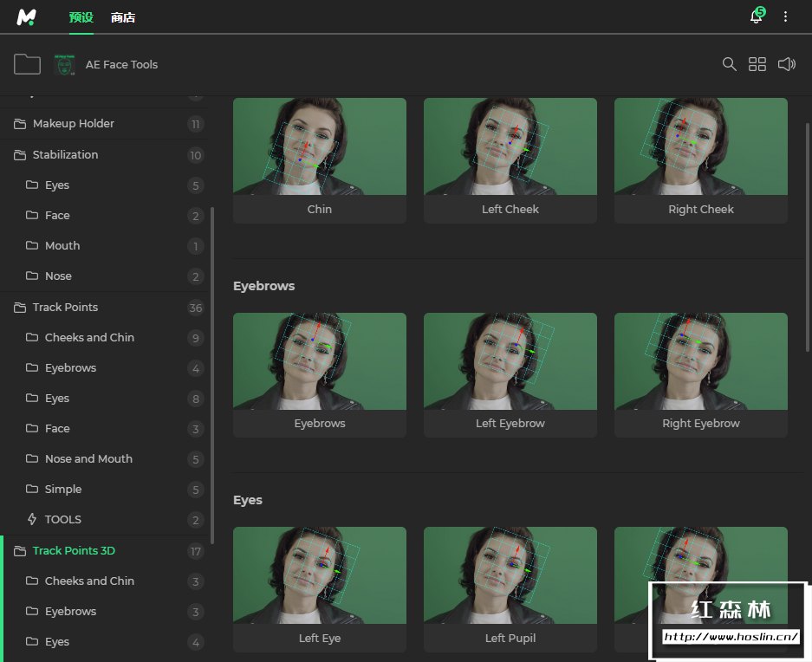Viewport: 812px width, 662px height.
Task: Expand the Stabilization folder
Action: click(65, 155)
